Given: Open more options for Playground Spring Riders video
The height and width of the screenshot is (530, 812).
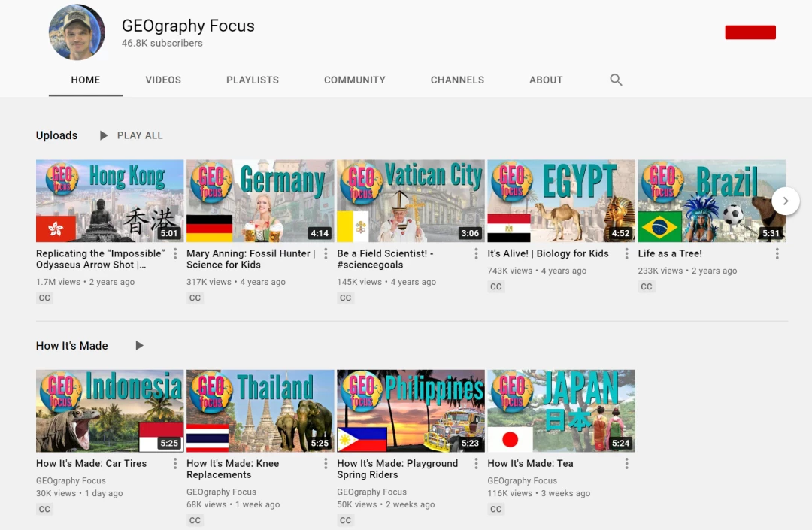Looking at the screenshot, I should (x=476, y=463).
